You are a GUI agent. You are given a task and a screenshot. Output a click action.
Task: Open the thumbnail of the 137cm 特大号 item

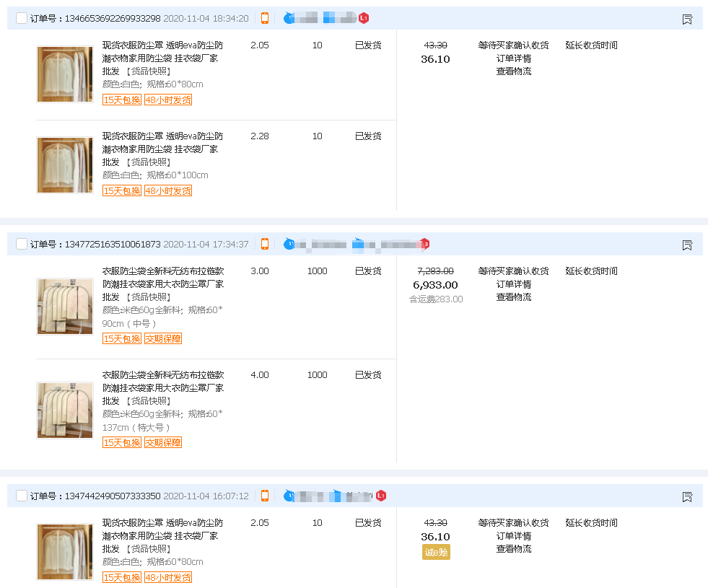(x=65, y=411)
